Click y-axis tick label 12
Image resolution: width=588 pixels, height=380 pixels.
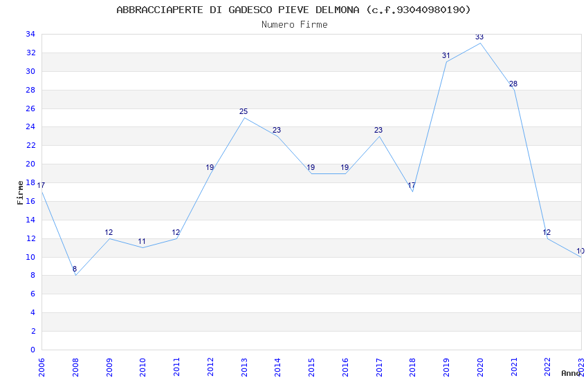(x=30, y=238)
